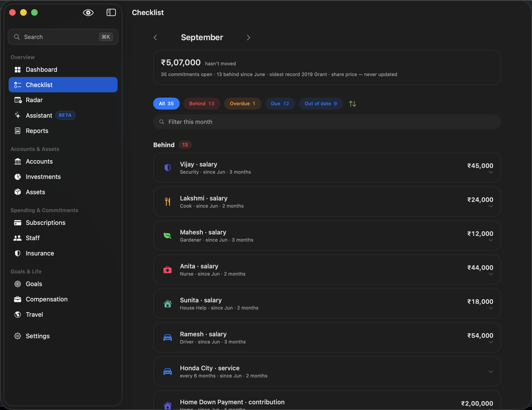
Task: Collapse sidebar with the panel icon
Action: coord(111,13)
